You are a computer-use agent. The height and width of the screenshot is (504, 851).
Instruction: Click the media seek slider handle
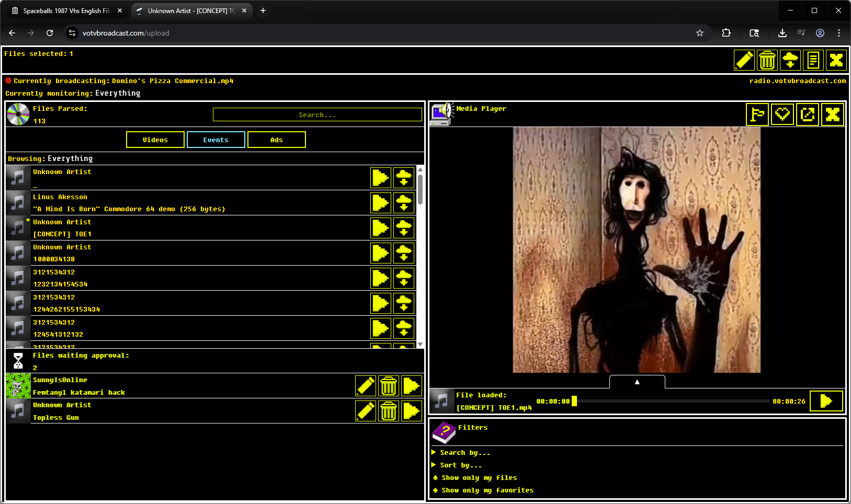coord(574,401)
